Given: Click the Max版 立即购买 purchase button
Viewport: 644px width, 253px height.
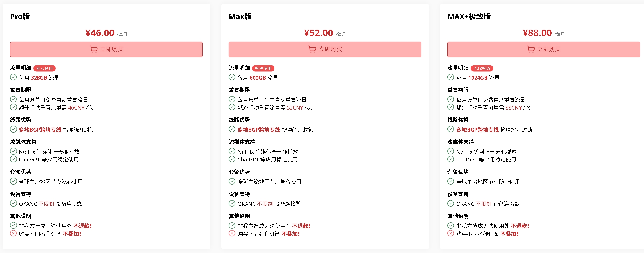Looking at the screenshot, I should 325,49.
